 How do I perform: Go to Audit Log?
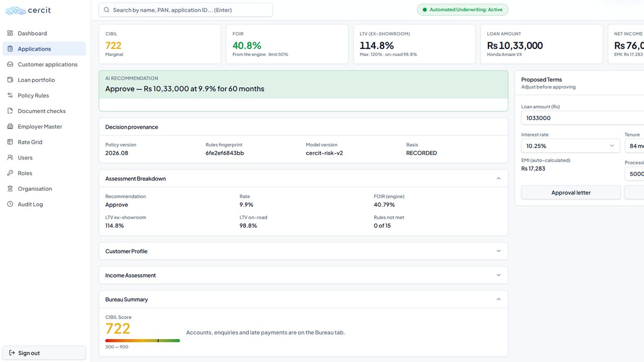44,204
